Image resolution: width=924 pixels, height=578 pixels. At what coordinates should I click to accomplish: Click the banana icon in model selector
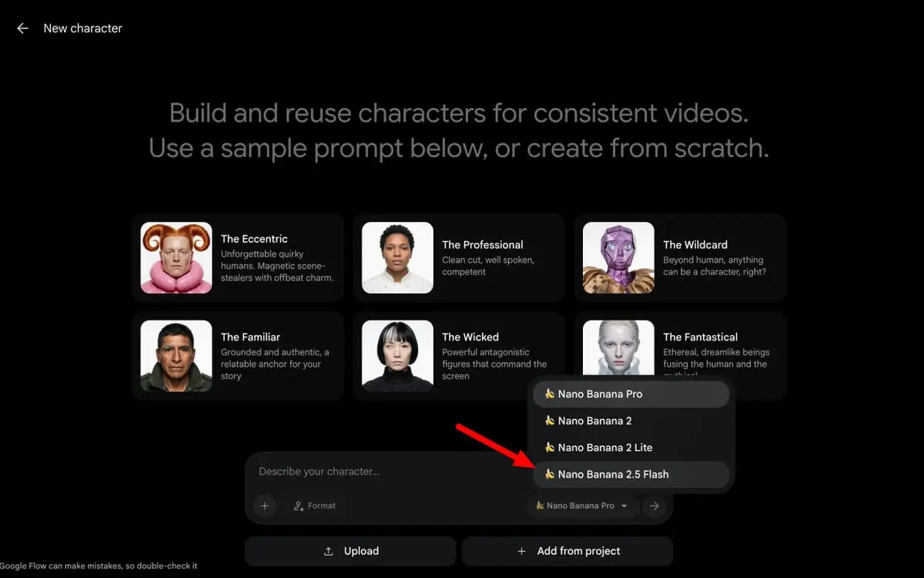[x=540, y=506]
